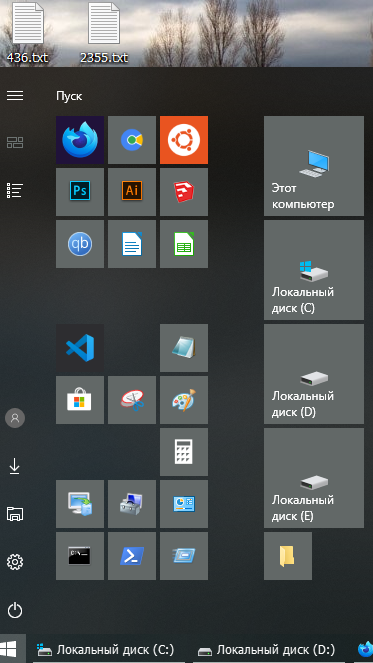This screenshot has height=663, width=373.
Task: Switch to pinned tiles view
Action: (x=15, y=142)
